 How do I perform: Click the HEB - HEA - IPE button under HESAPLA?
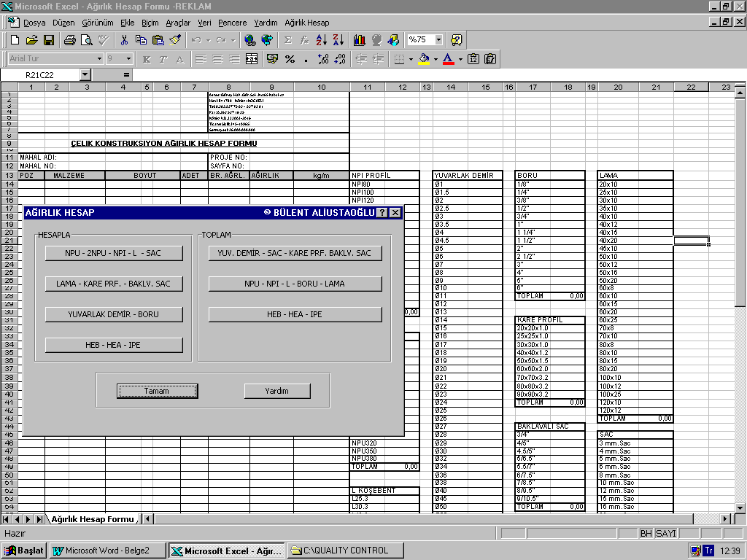(114, 345)
